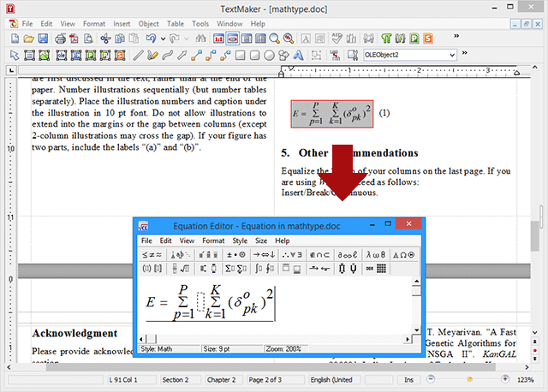This screenshot has height=392, width=548.
Task: Click the magnifying glass zoom tool
Action: [274, 39]
